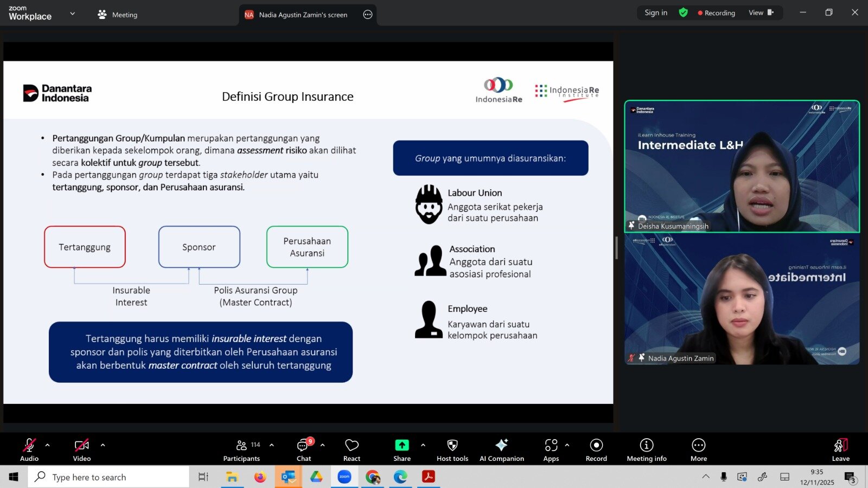This screenshot has height=488, width=868.
Task: Open Host tools shield icon
Action: pos(452,445)
